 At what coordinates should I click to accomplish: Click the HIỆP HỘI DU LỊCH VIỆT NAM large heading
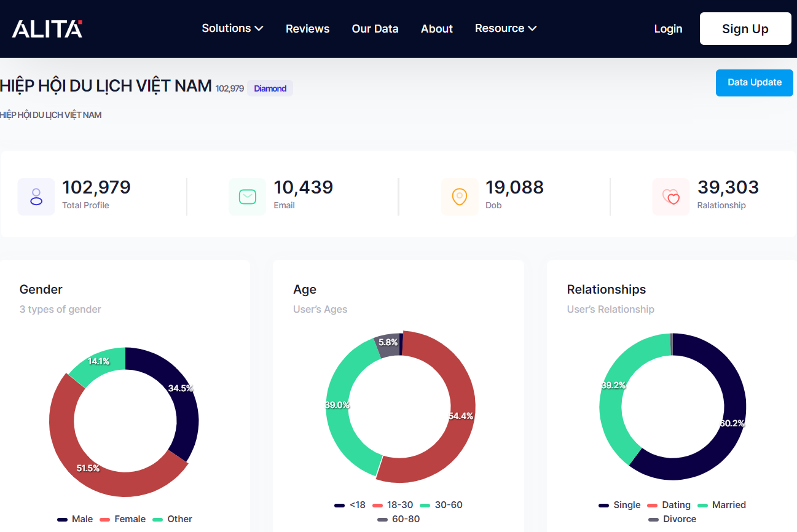(106, 86)
